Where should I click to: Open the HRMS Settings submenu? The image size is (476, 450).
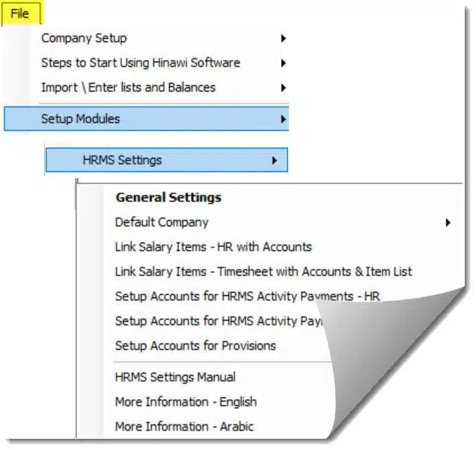167,160
